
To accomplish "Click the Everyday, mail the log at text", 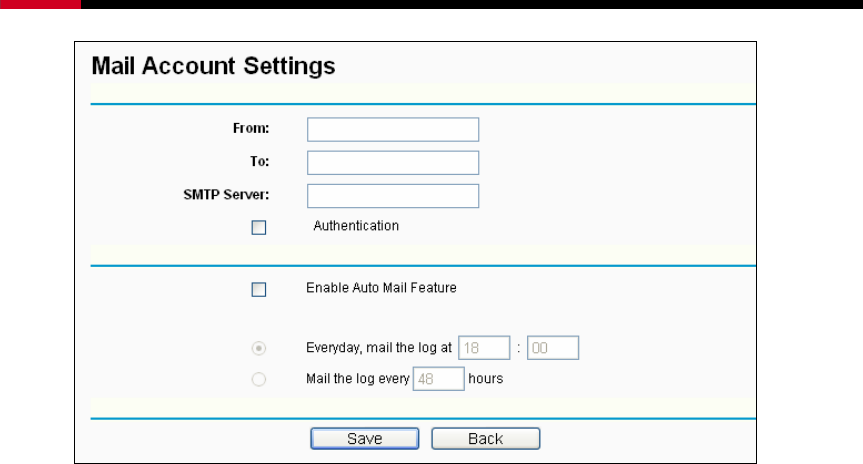I will (379, 348).
